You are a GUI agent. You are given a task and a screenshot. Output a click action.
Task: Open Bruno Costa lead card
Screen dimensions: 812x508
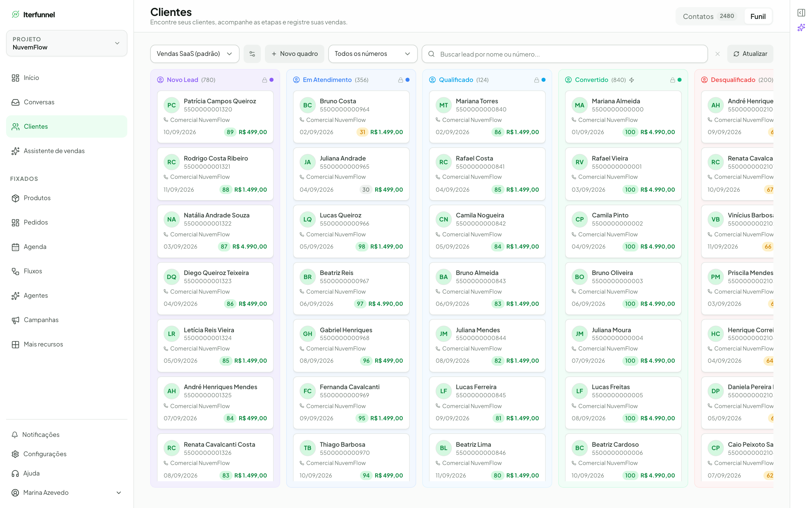pos(351,117)
